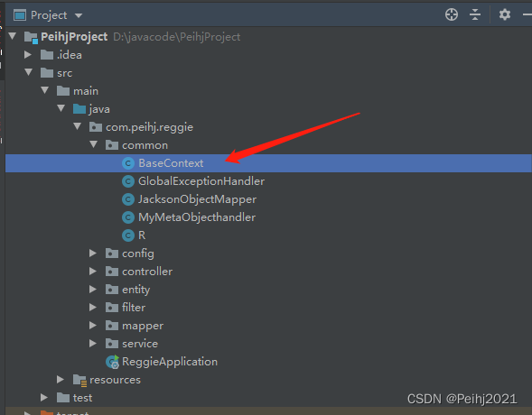
Task: Click the Collapse All toolbar icon
Action: point(475,14)
